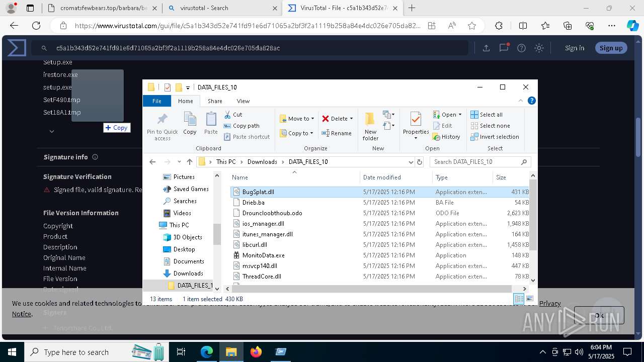644x362 pixels.
Task: Switch to cromatsfewbears.top browser tab
Action: tap(102, 8)
